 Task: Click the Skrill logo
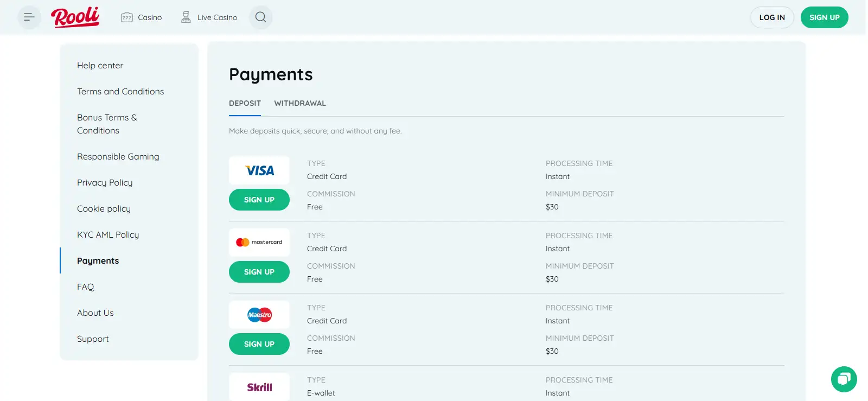tap(259, 387)
